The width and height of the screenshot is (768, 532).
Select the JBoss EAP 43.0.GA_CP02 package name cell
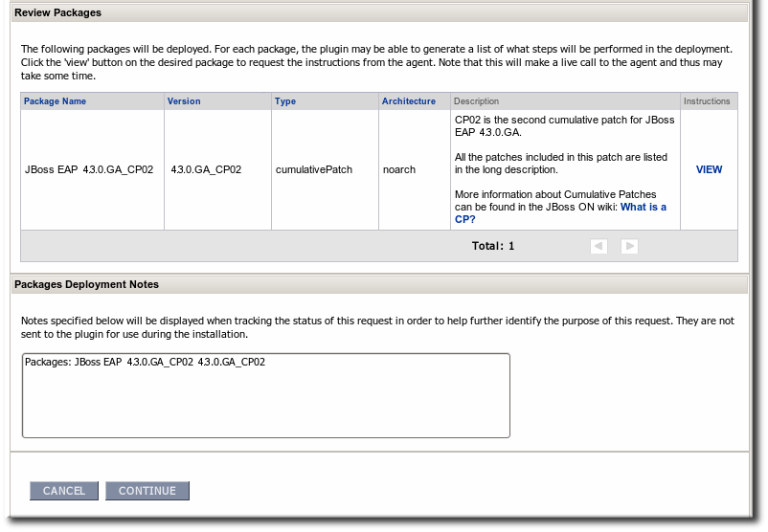pos(89,169)
